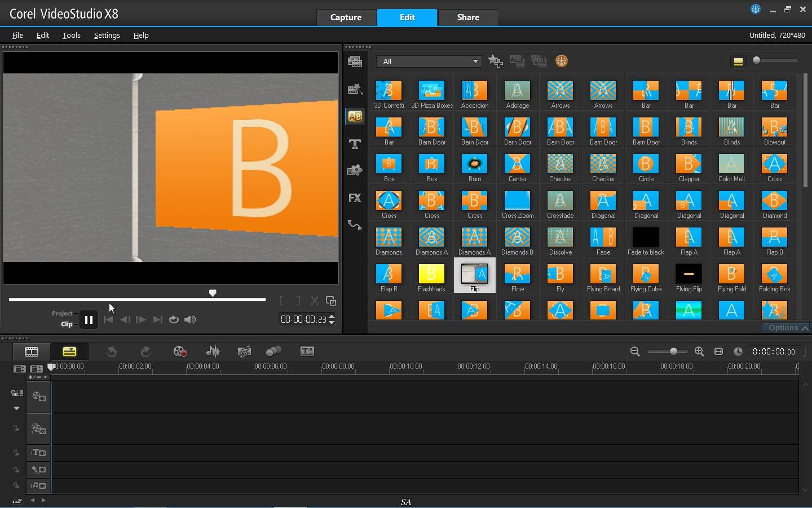Jump to Home in preview
This screenshot has height=508, width=812.
coord(108,319)
